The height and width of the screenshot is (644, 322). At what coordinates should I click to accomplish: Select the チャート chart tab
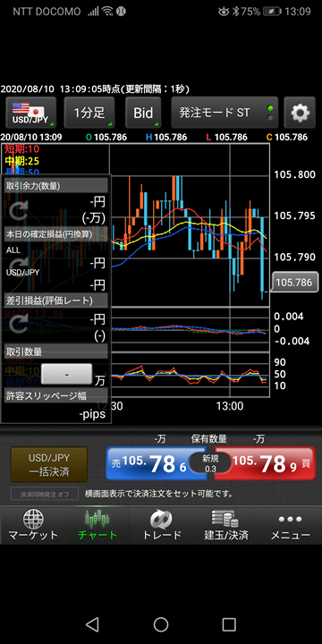coord(97,525)
